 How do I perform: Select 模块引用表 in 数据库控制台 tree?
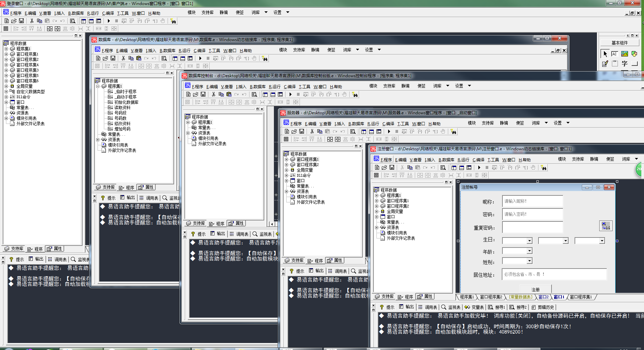(208, 138)
